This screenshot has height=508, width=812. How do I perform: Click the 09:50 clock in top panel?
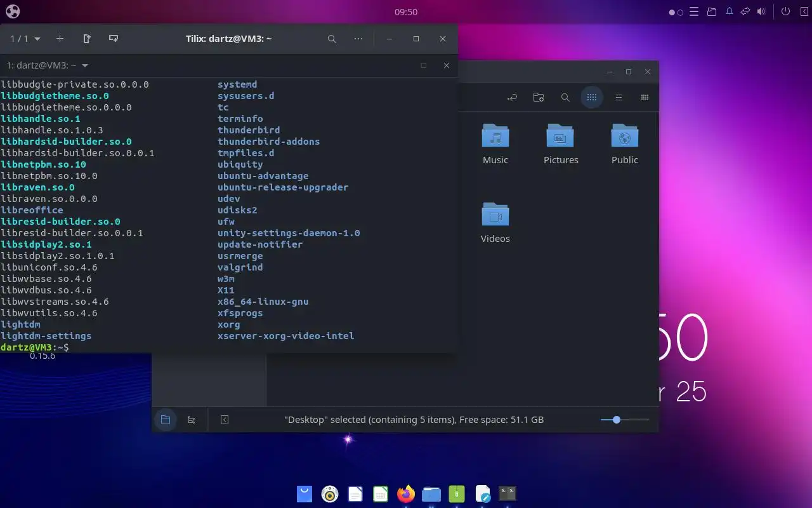(x=406, y=12)
